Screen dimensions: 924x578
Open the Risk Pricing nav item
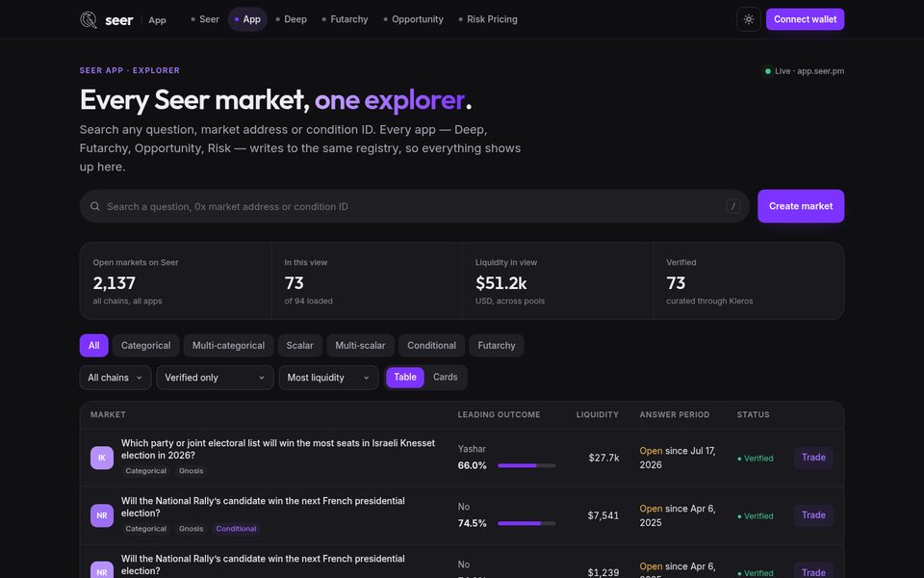pos(488,19)
